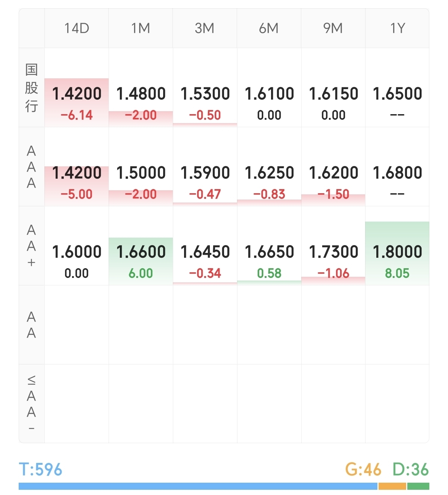This screenshot has height=495, width=448.
Task: Open the 国股行 14D rate 1.4200 cell
Action: [77, 101]
